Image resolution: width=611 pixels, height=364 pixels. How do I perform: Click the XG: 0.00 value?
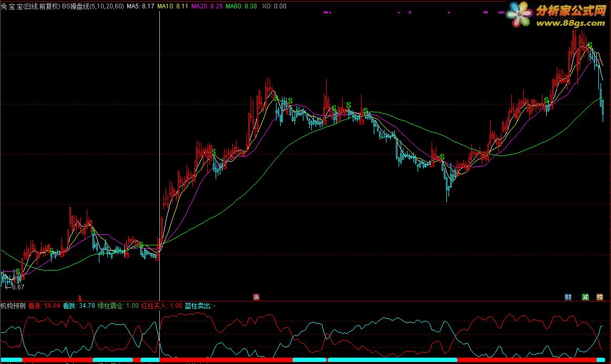[274, 6]
